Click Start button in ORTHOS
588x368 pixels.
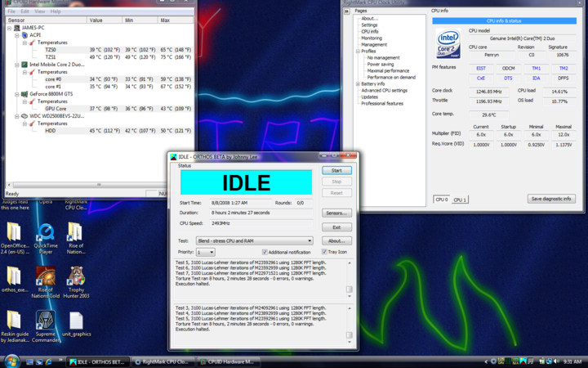click(x=336, y=170)
